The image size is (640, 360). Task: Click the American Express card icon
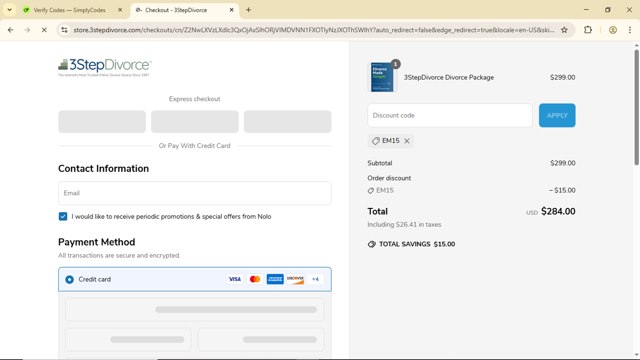tap(275, 279)
